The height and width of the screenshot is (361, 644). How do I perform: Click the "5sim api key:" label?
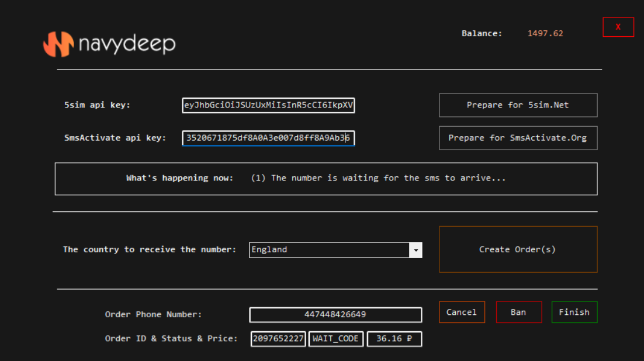click(x=97, y=105)
